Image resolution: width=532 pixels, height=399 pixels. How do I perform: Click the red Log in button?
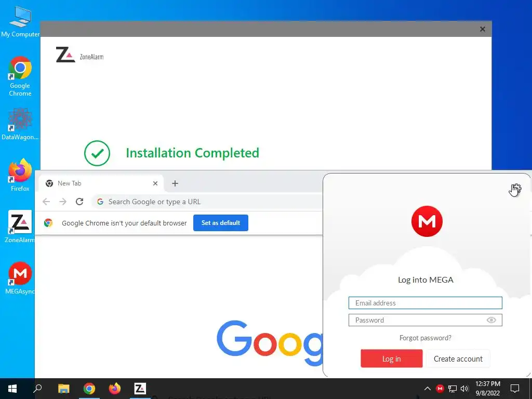pos(392,358)
